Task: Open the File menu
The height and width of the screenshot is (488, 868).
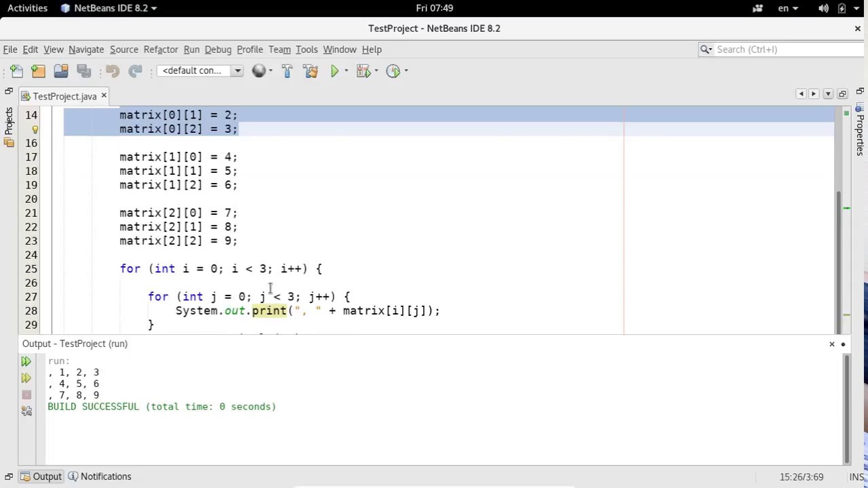Action: click(10, 49)
